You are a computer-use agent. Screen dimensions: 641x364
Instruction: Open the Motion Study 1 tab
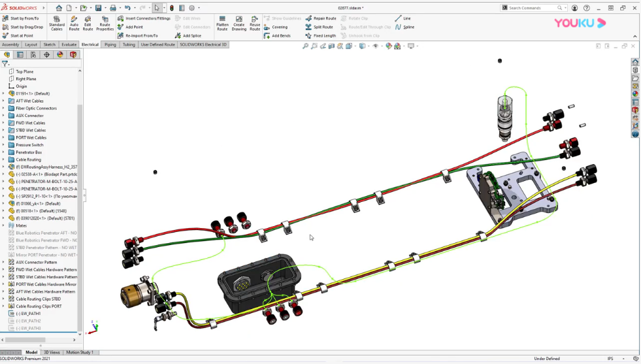coord(80,352)
